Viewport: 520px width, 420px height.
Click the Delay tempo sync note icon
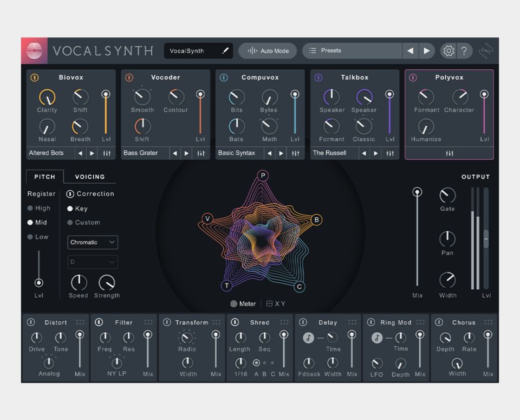pyautogui.click(x=308, y=338)
